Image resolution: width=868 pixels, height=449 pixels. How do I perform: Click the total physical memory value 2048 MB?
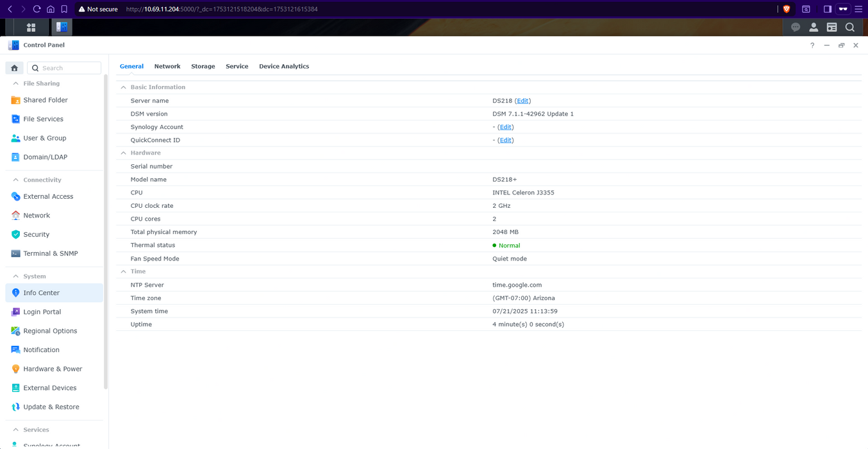pyautogui.click(x=506, y=232)
